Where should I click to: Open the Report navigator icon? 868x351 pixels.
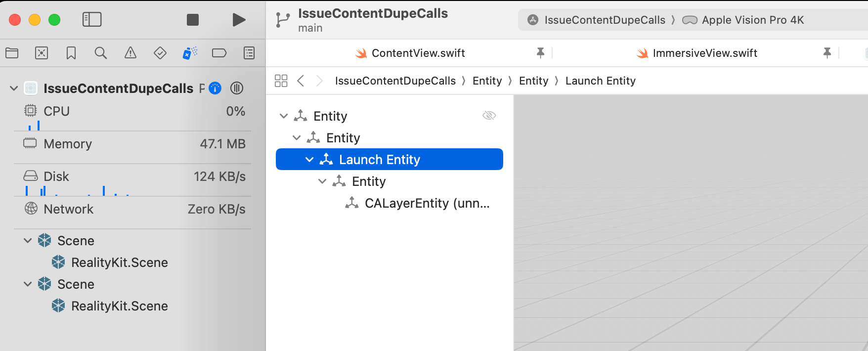[x=249, y=53]
